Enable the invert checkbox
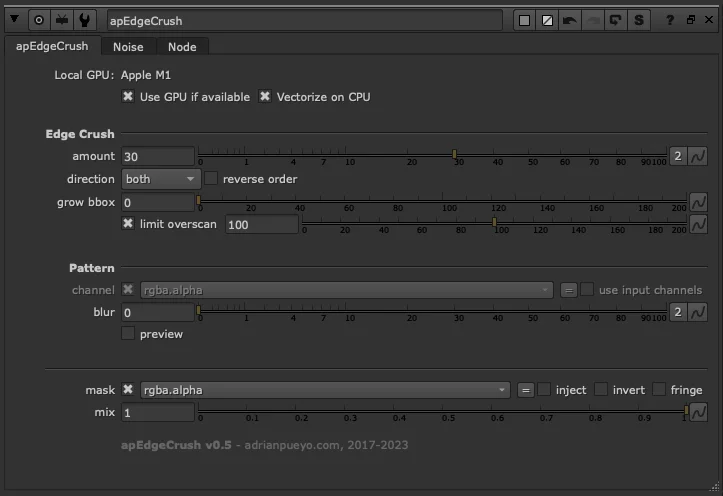 click(x=601, y=390)
